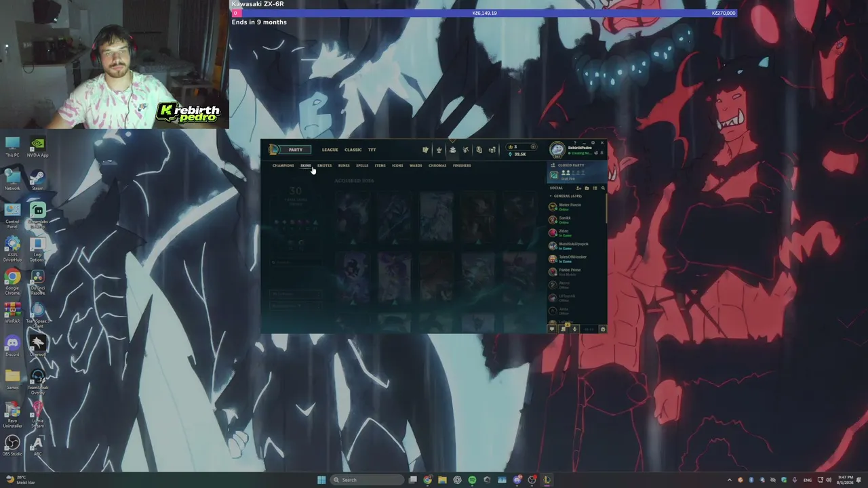
Task: Open the Store coins icon in League client
Action: [492, 150]
